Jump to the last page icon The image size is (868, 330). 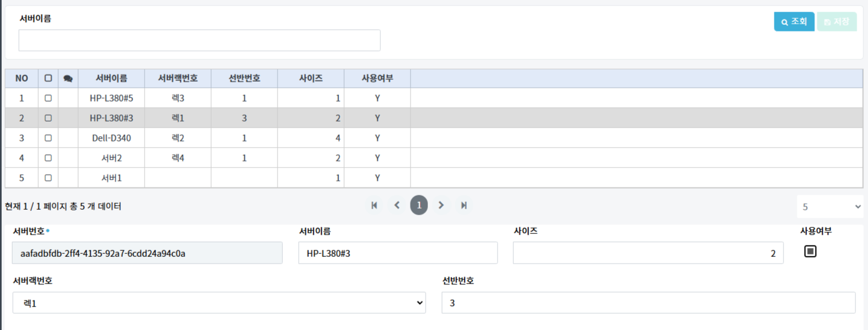(x=464, y=205)
